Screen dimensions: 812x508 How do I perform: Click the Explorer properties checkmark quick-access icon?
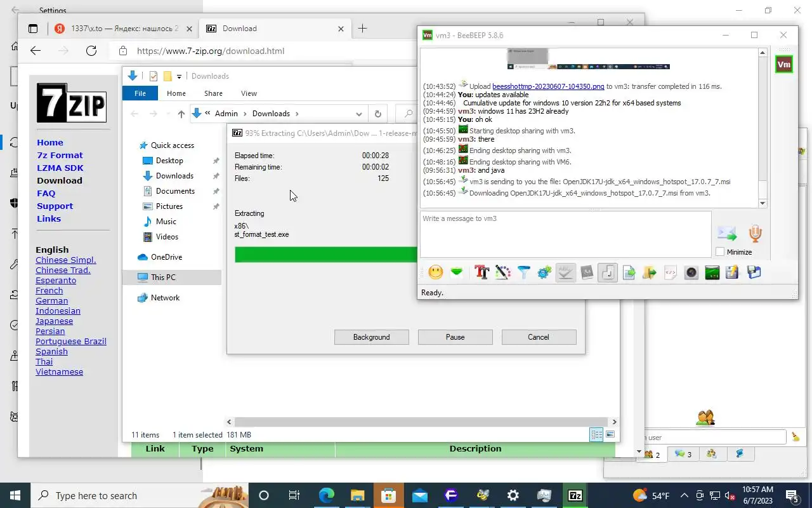[x=153, y=76]
